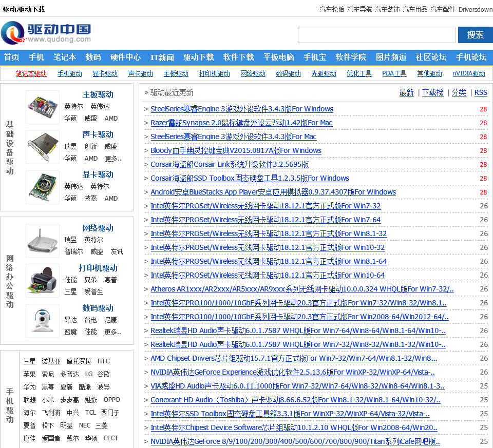
Task: Open IT新闻 in the navigation bar
Action: (162, 57)
